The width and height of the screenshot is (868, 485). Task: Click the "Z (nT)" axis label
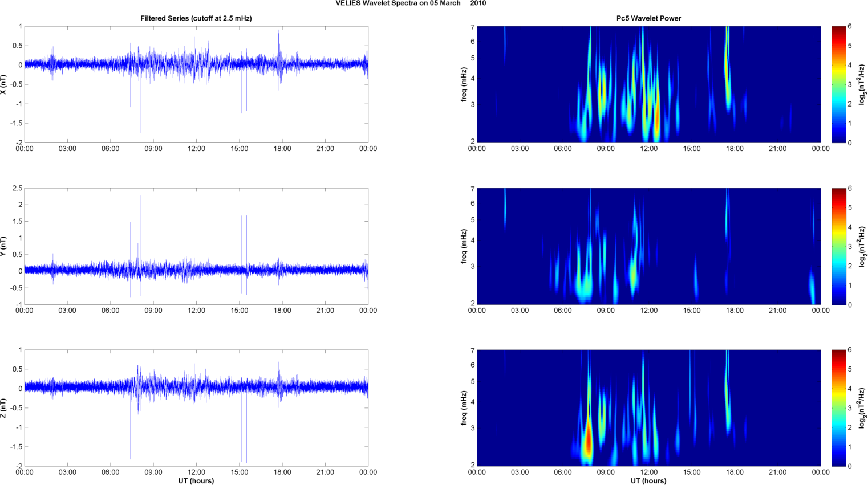(x=3, y=408)
